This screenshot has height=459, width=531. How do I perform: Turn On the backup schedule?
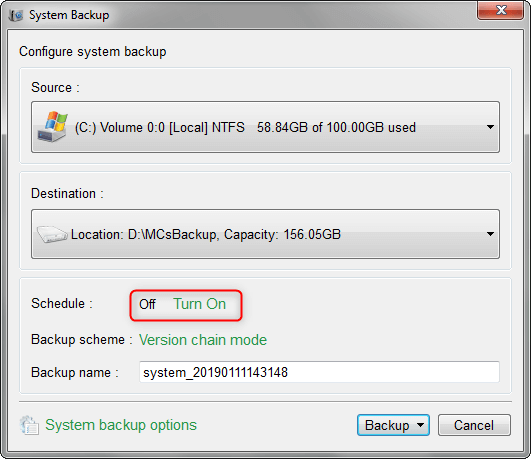tap(199, 304)
